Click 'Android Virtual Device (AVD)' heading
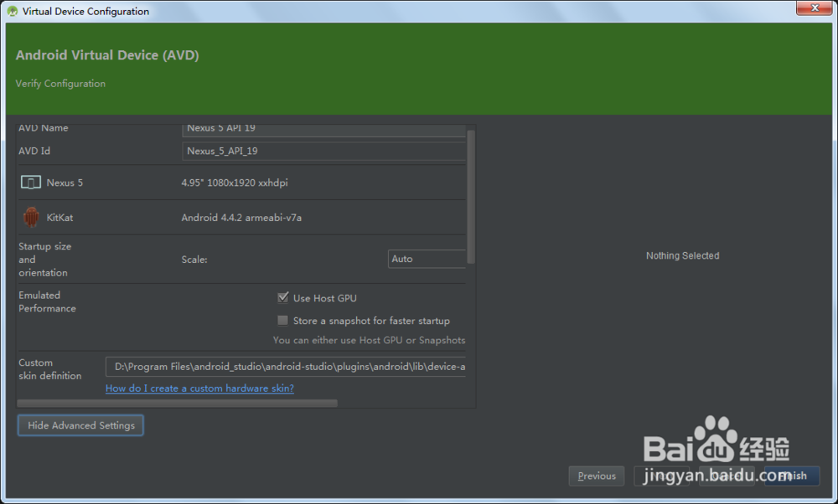Image resolution: width=838 pixels, height=504 pixels. (x=107, y=55)
